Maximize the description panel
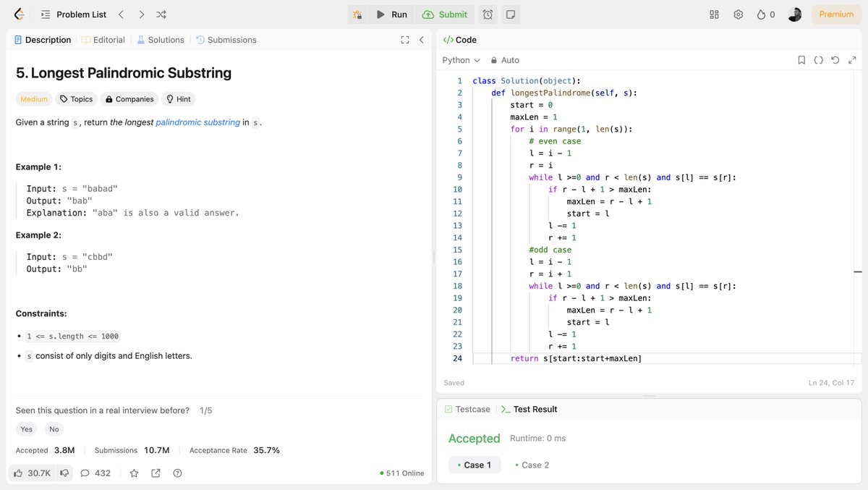 click(405, 40)
